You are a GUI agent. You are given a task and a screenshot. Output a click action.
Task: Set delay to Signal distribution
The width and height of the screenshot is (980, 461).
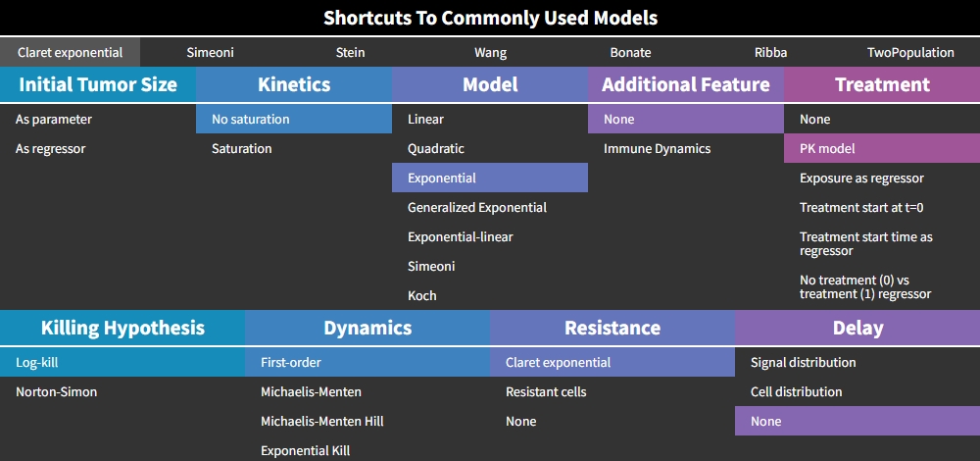[x=803, y=362]
